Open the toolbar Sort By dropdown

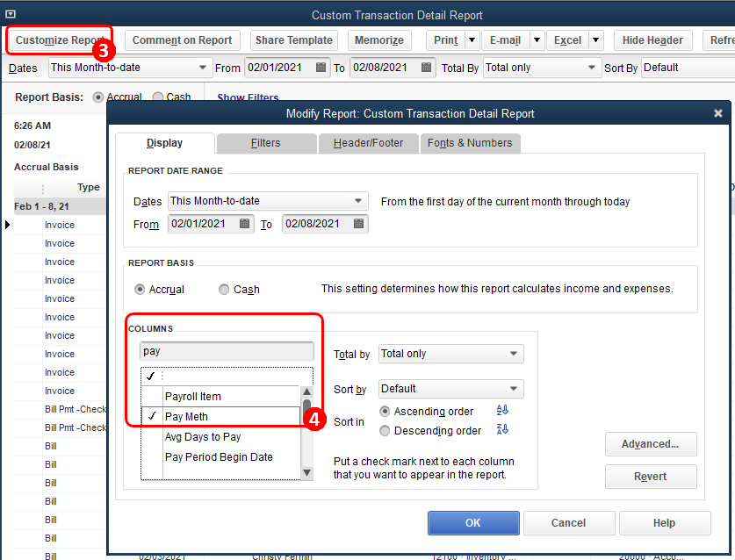(688, 68)
